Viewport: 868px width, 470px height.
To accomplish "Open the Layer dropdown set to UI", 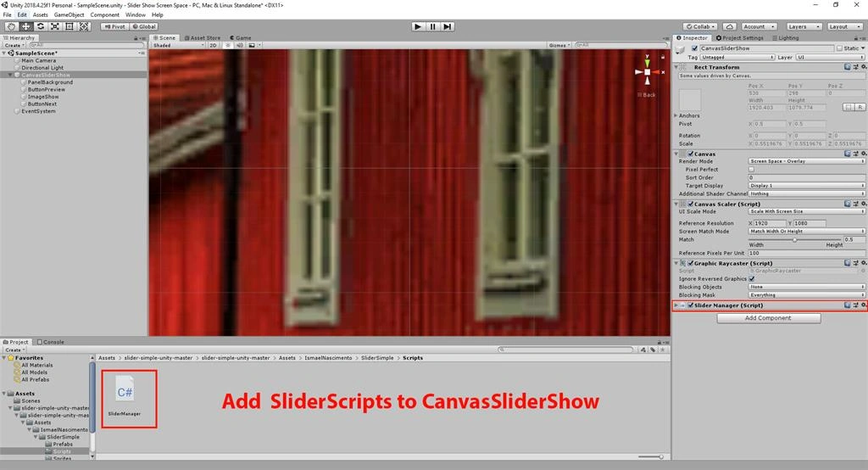I will click(830, 57).
